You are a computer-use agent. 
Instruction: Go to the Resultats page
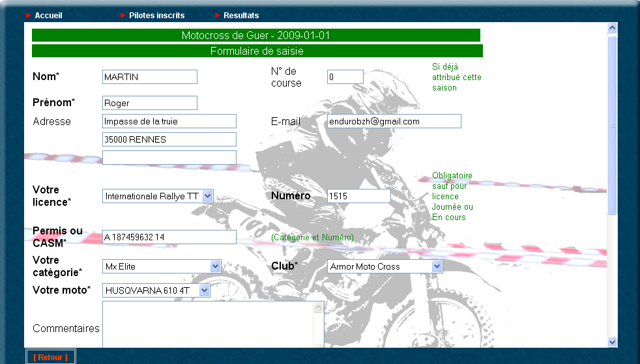click(x=241, y=16)
